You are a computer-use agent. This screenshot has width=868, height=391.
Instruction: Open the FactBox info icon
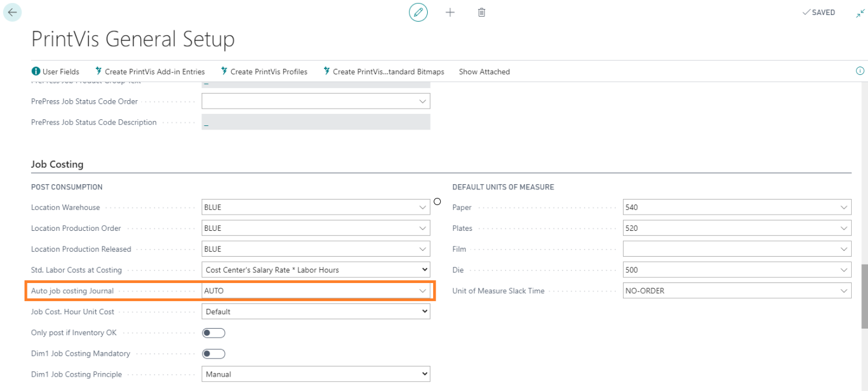(860, 71)
